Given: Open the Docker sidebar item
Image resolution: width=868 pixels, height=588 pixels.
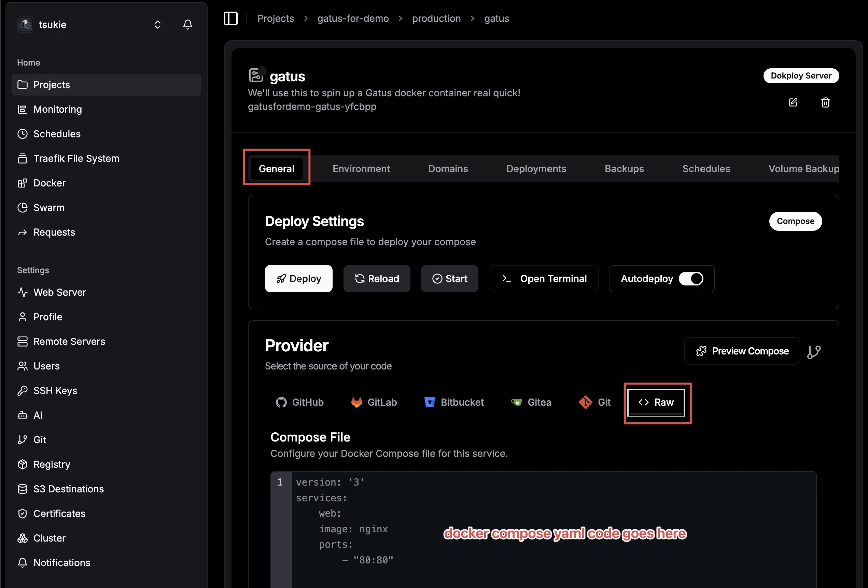Looking at the screenshot, I should tap(49, 183).
